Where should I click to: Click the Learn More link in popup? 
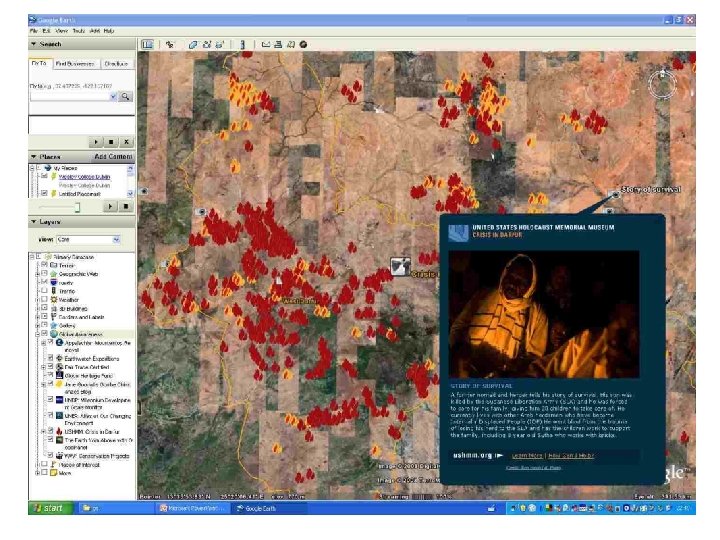[526, 455]
